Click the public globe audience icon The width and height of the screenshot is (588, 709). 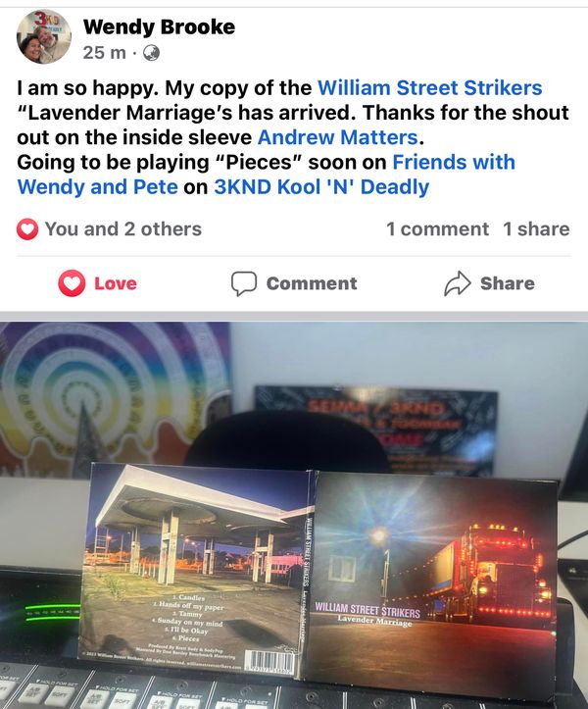point(151,53)
